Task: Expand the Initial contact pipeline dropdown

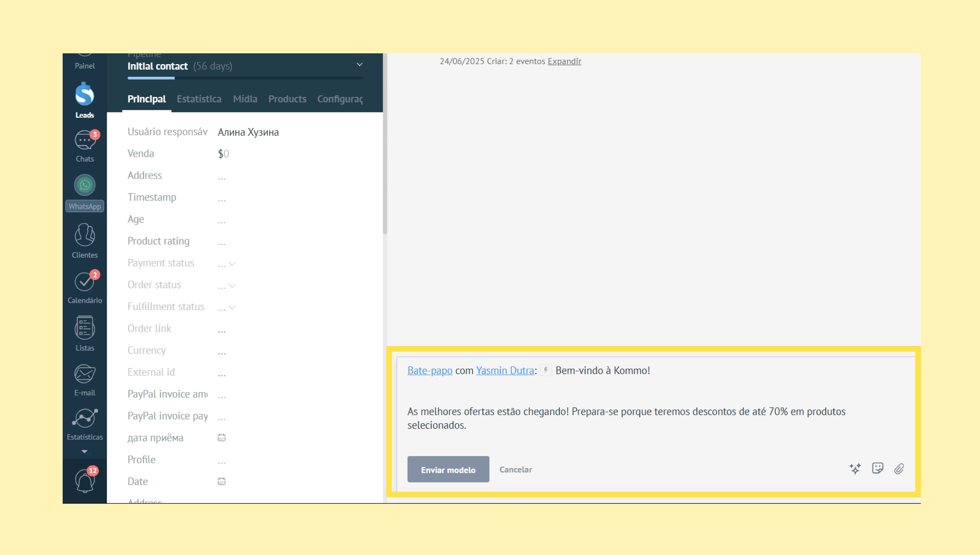Action: (359, 65)
